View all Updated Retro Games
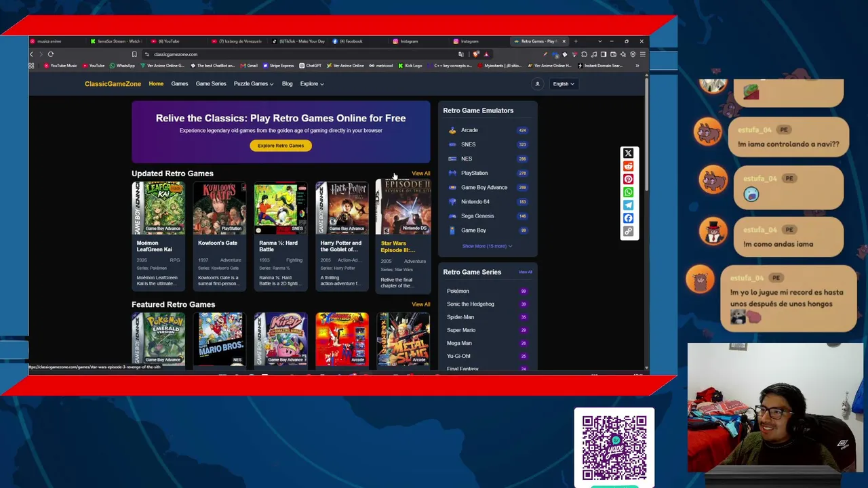 [x=420, y=174]
